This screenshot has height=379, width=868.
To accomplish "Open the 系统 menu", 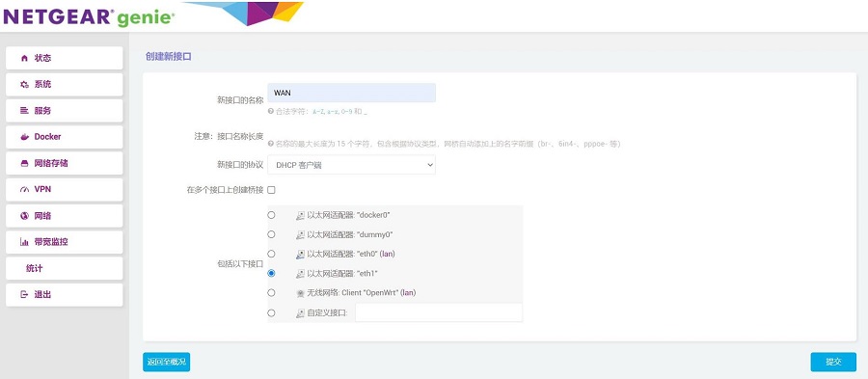I will [65, 85].
